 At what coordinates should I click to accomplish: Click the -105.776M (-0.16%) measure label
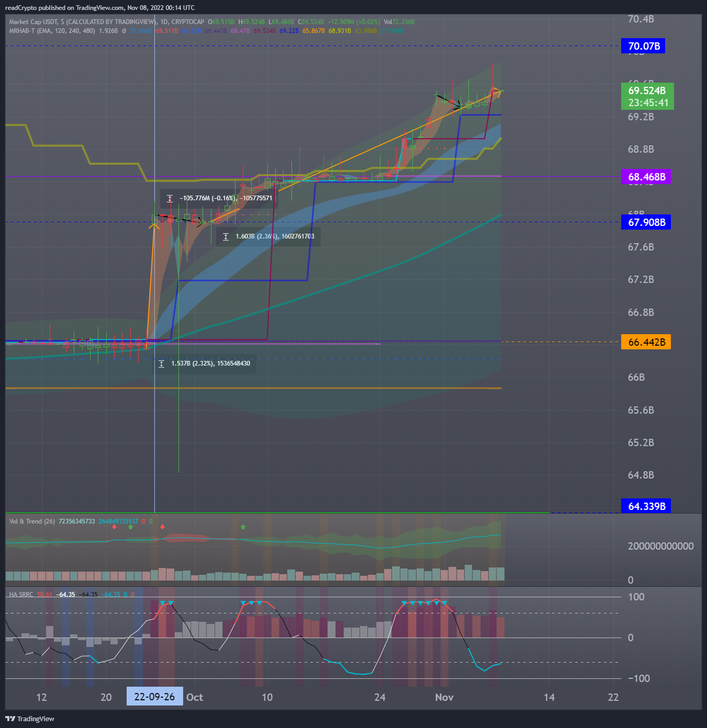tap(219, 199)
